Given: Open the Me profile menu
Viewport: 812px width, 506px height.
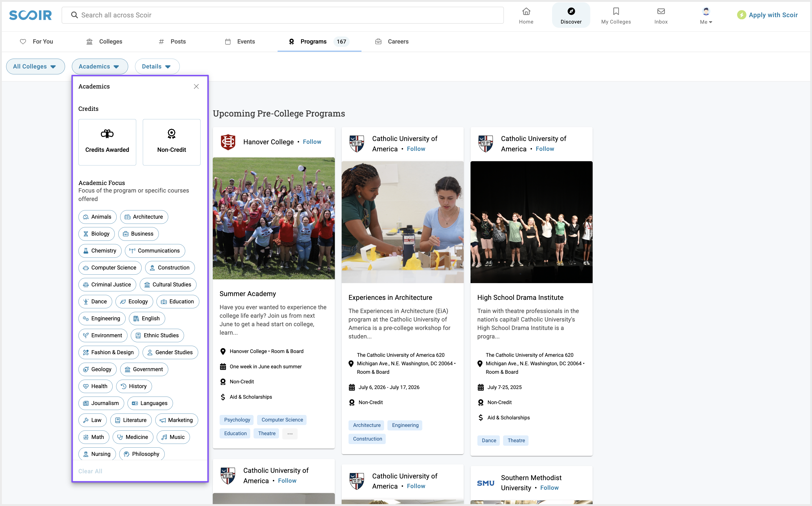Looking at the screenshot, I should [705, 15].
